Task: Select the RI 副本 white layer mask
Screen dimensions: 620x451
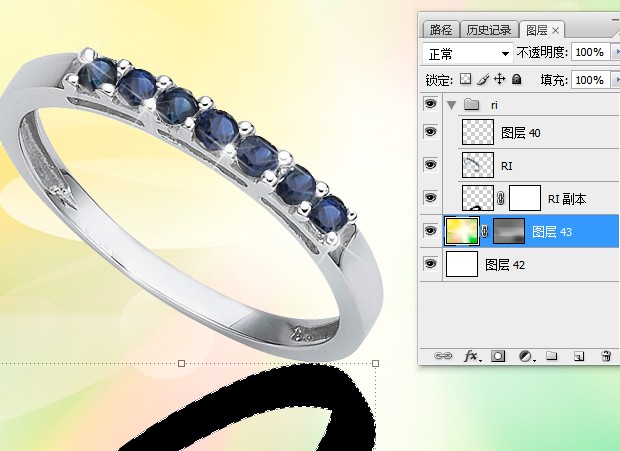Action: (525, 198)
